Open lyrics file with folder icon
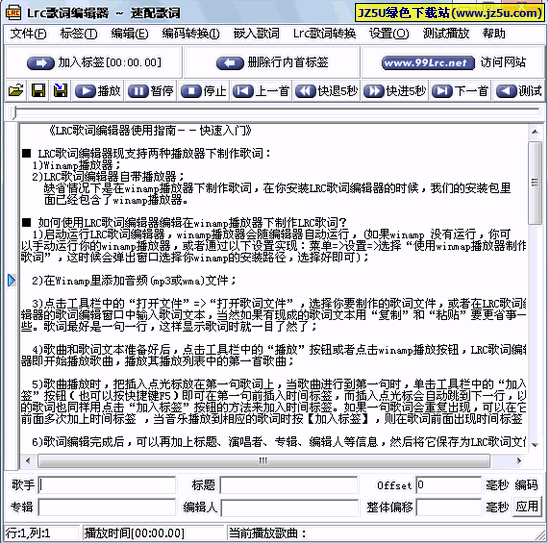The width and height of the screenshot is (548, 543). (x=16, y=91)
